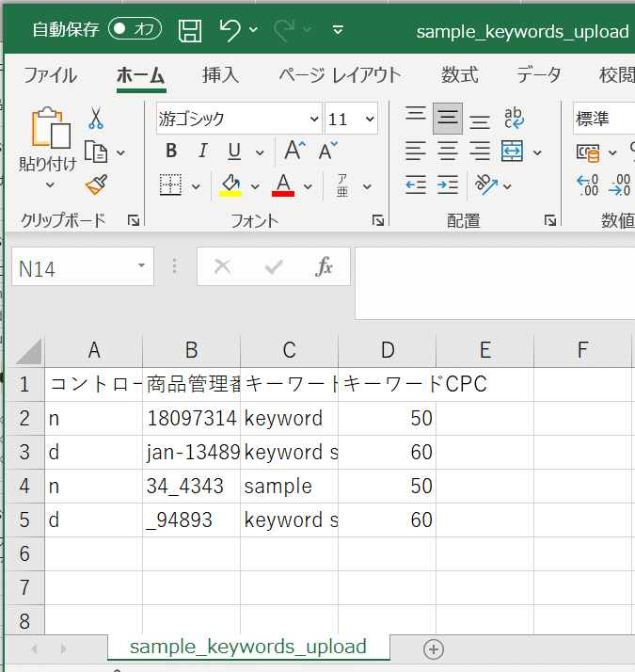Toggle Bold formatting
Viewport: 635px width, 672px height.
[171, 151]
